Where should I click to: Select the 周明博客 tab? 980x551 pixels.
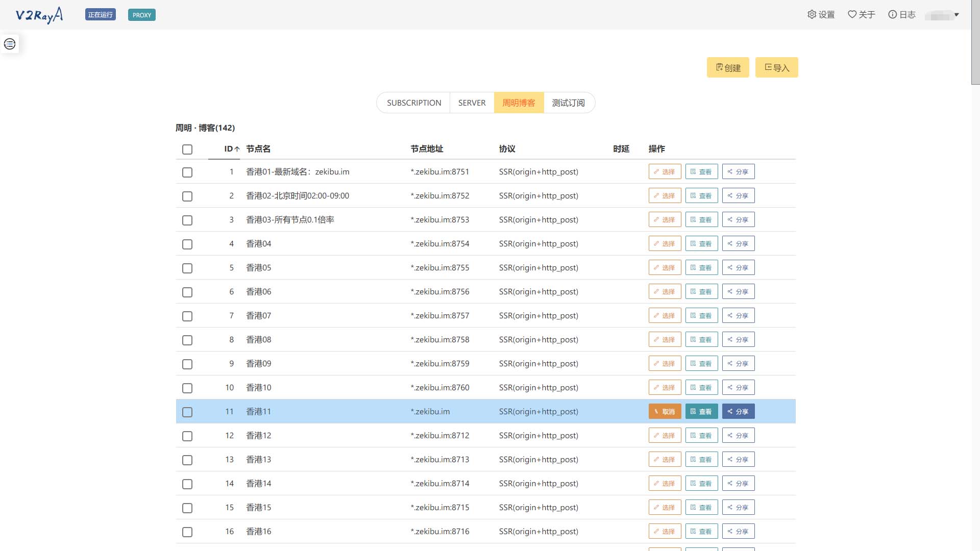[519, 103]
